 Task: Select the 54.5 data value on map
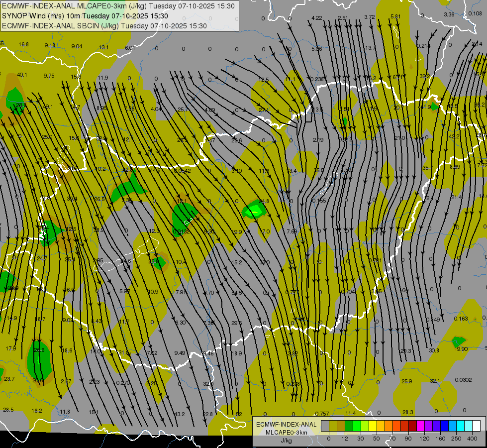[x=237, y=293]
